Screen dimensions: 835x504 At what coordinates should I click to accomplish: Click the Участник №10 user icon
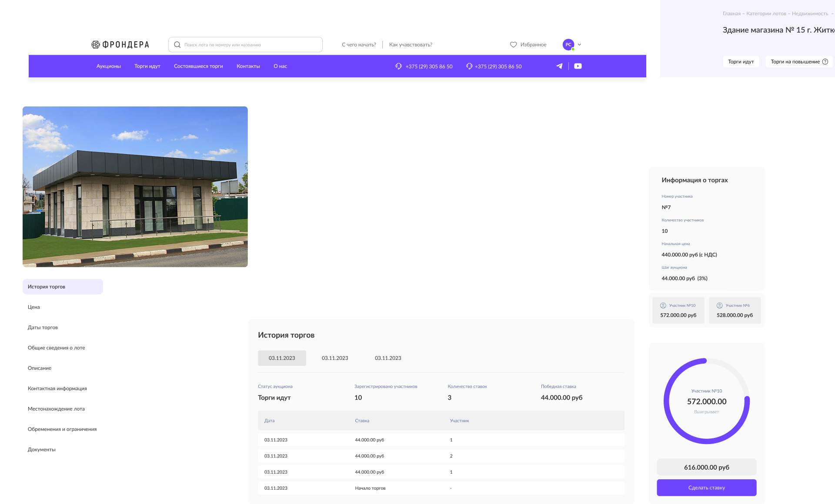[x=663, y=305]
